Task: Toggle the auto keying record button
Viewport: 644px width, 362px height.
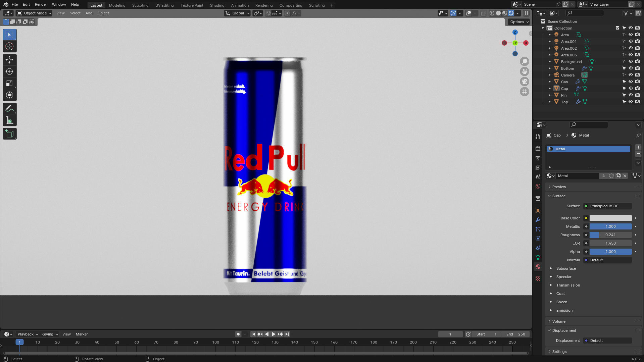Action: (238, 334)
